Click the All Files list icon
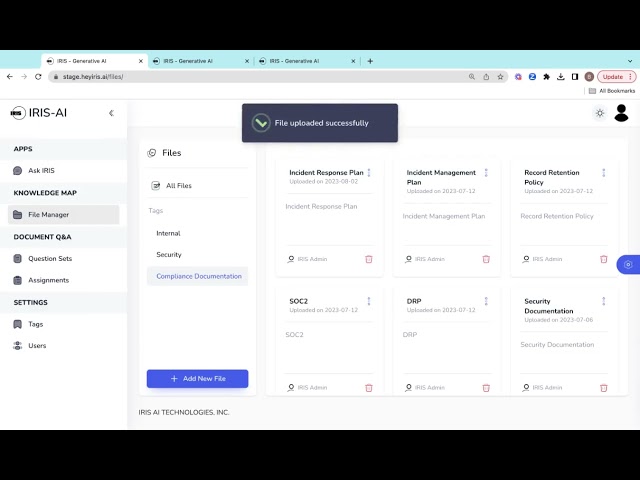The height and width of the screenshot is (480, 640). click(156, 186)
